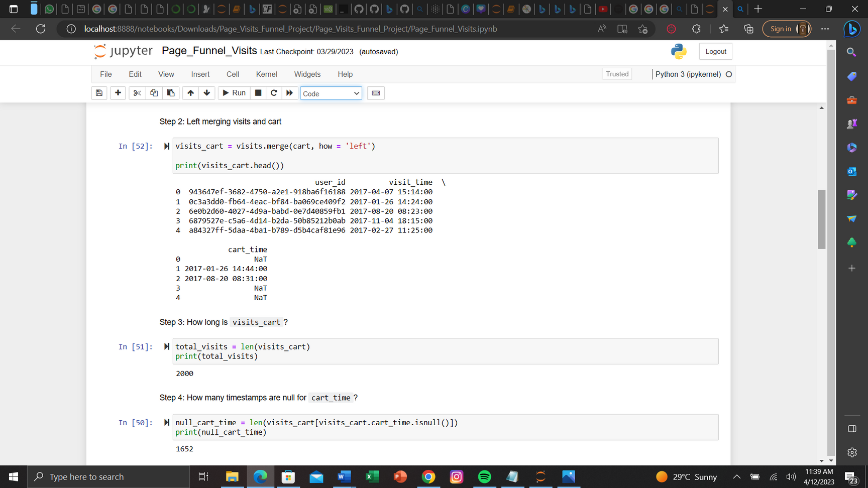Image resolution: width=868 pixels, height=488 pixels.
Task: Open the Widgets menu
Action: pos(307,74)
